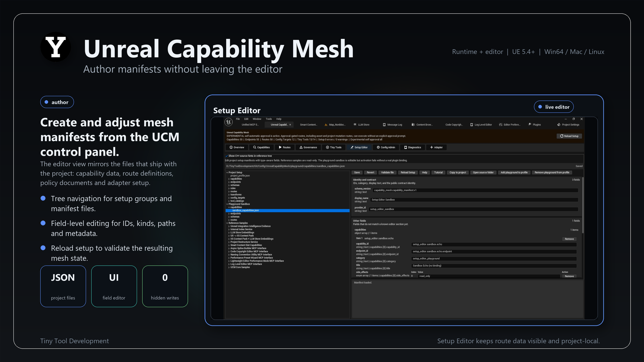Click the Plugins tab plug icon
This screenshot has width=644, height=362.
coord(530,125)
